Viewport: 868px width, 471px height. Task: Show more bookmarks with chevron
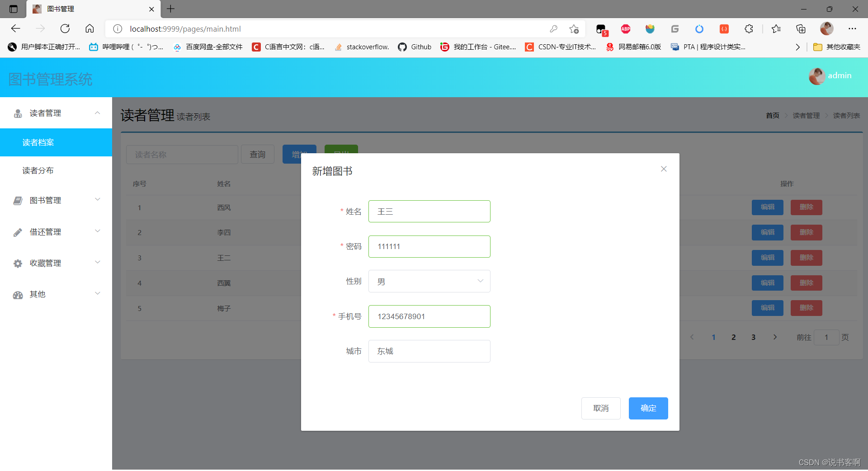pos(797,47)
